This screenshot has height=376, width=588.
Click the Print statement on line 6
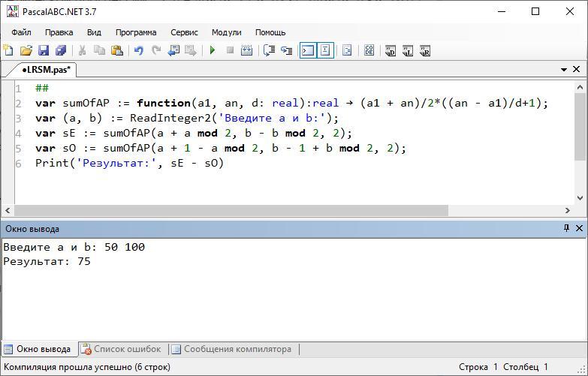click(129, 163)
